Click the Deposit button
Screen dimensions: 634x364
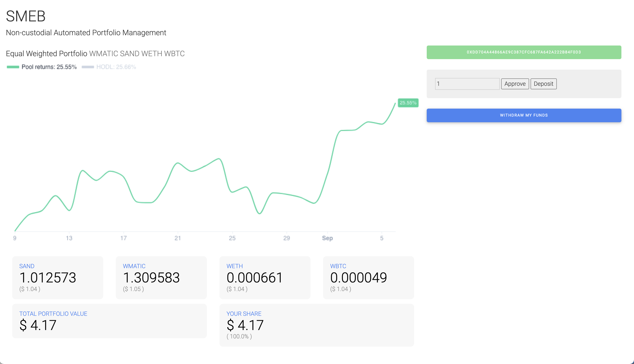tap(543, 84)
